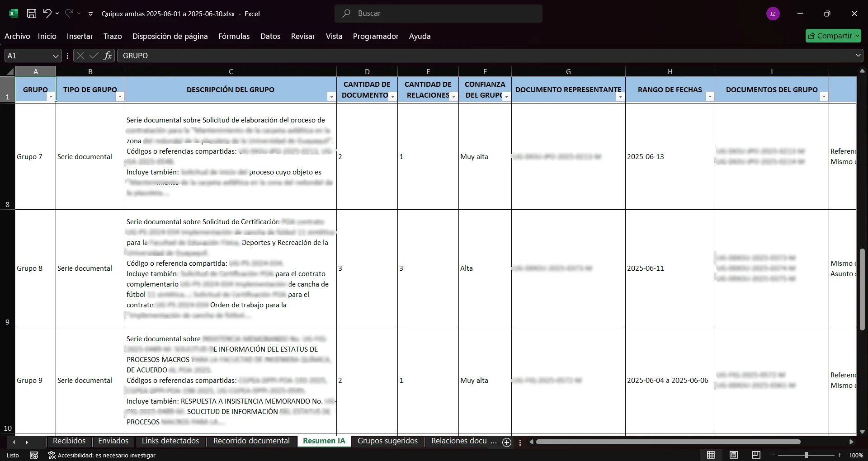The width and height of the screenshot is (868, 461).
Task: Switch to Normal view icon
Action: 711,455
